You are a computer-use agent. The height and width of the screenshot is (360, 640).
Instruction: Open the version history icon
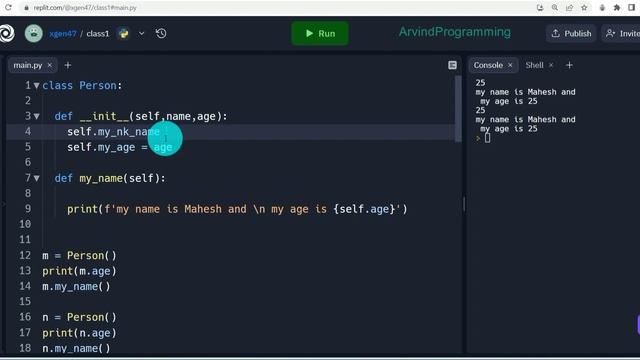[x=161, y=33]
